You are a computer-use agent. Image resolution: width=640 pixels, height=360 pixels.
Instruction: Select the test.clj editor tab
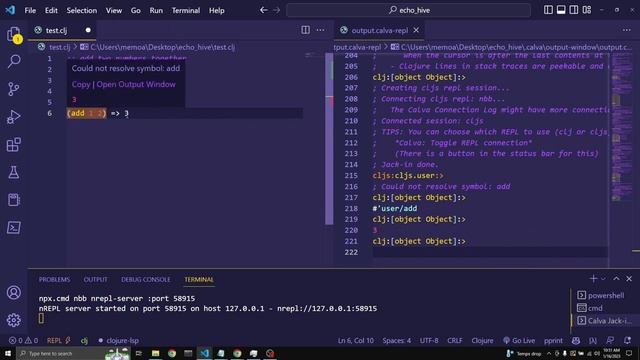[62, 30]
